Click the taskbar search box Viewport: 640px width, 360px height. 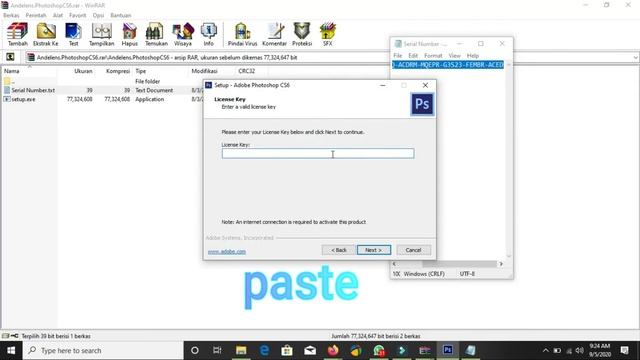103,350
